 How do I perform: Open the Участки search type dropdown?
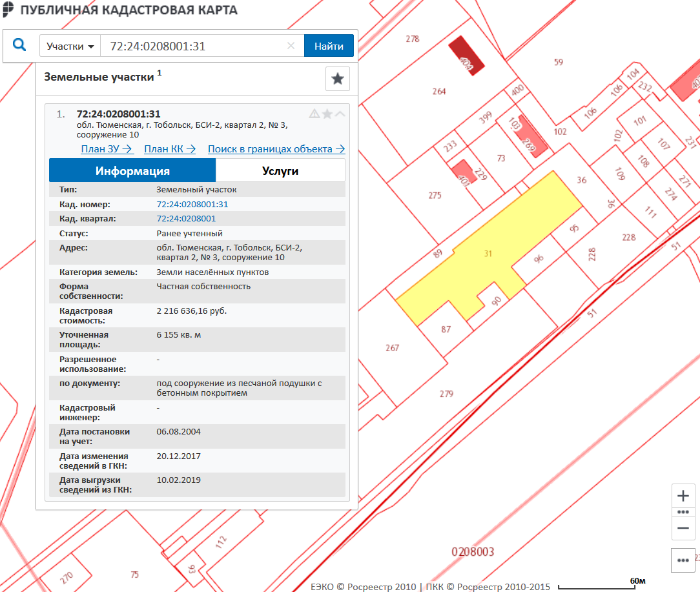click(70, 46)
